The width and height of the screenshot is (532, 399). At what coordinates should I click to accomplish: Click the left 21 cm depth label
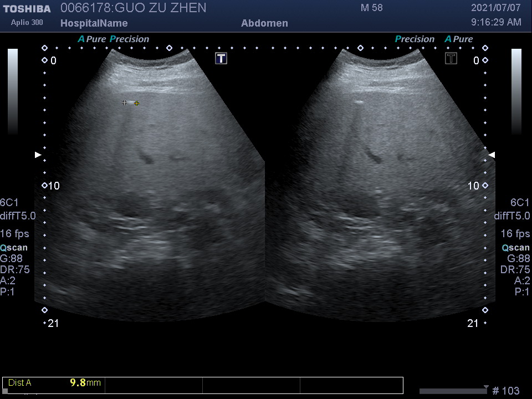pos(52,323)
